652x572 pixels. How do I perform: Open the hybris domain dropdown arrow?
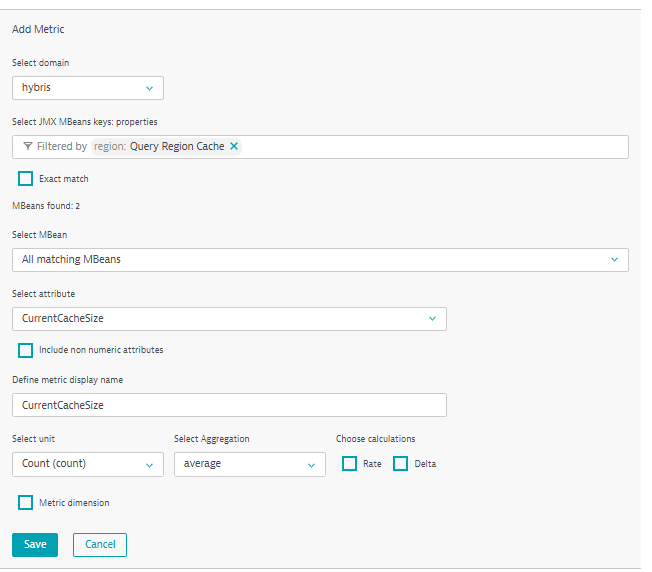(149, 88)
